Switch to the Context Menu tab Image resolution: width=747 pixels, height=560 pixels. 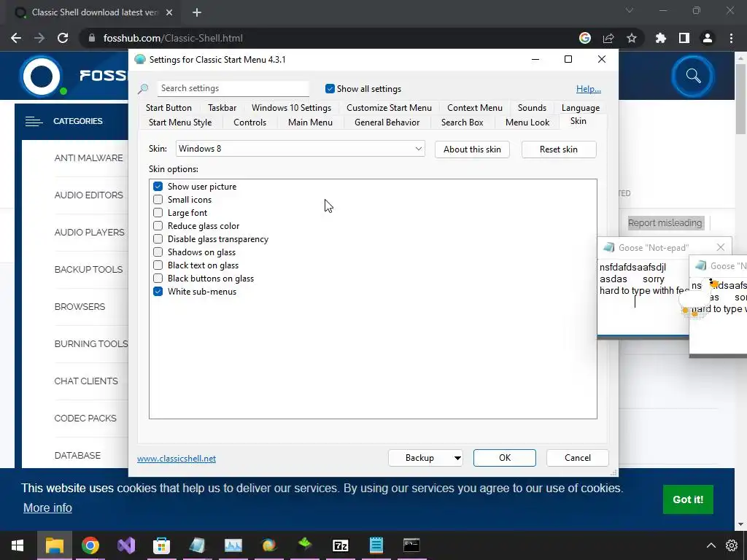474,108
